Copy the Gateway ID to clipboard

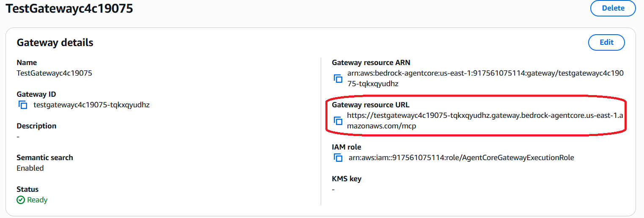[22, 105]
